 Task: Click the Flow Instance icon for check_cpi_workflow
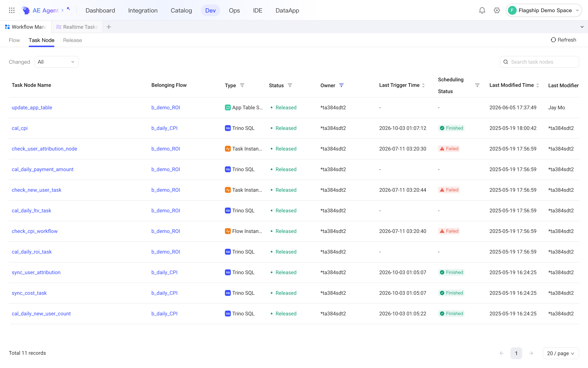[228, 231]
